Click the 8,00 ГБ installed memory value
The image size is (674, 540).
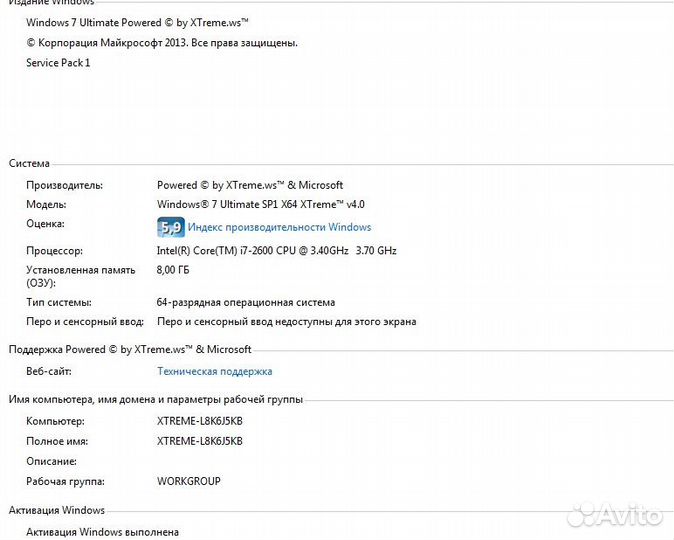(x=173, y=270)
